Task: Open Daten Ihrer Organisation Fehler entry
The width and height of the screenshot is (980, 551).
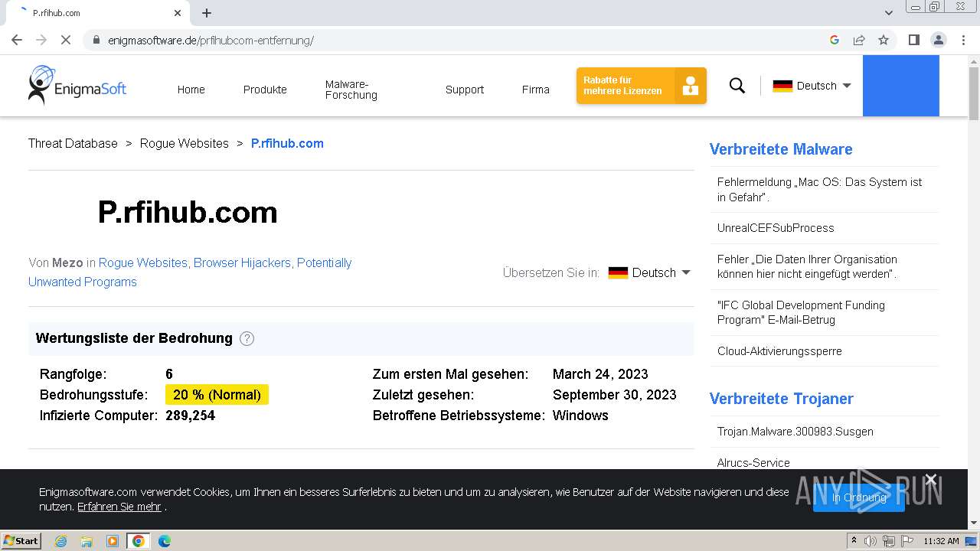Action: click(807, 266)
